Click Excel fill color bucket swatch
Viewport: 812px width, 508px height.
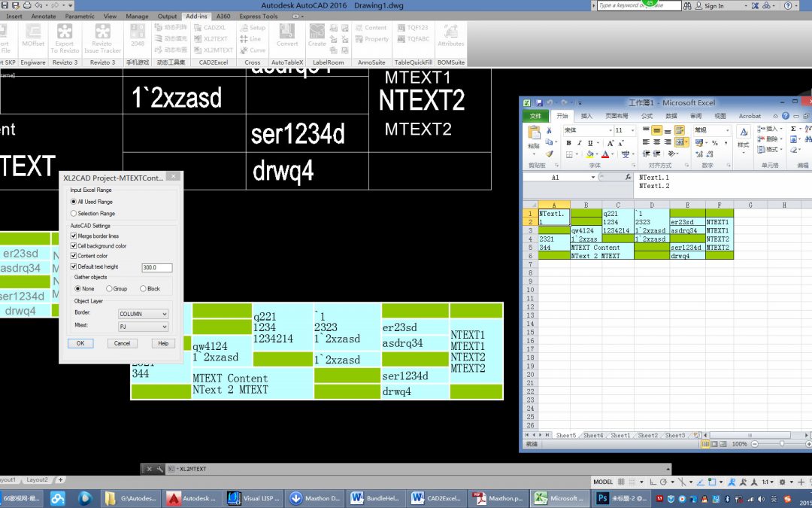click(590, 154)
